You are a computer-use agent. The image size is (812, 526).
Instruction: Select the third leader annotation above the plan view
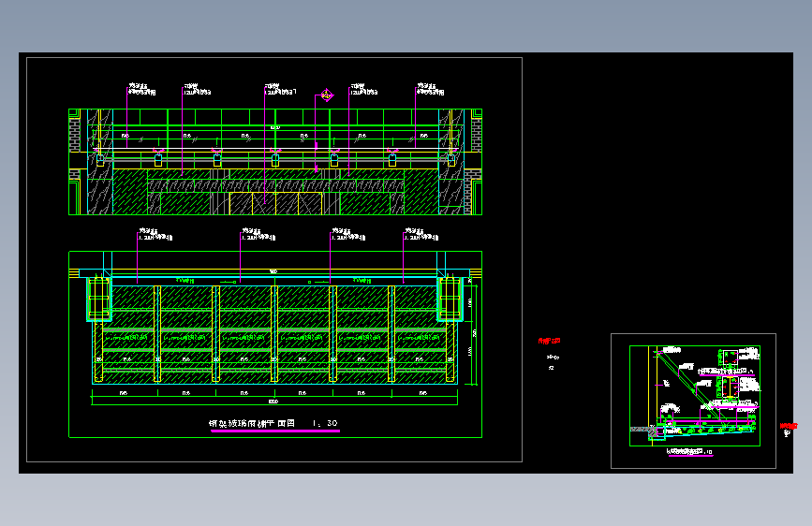348,235
